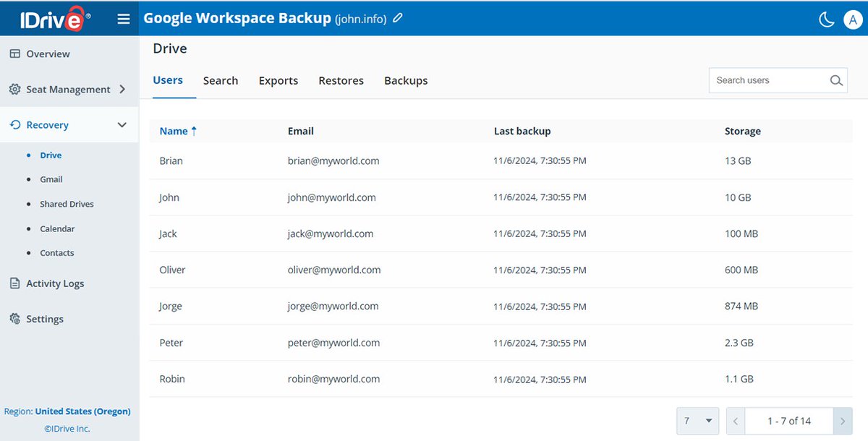Click the 13 GB storage value

click(738, 160)
